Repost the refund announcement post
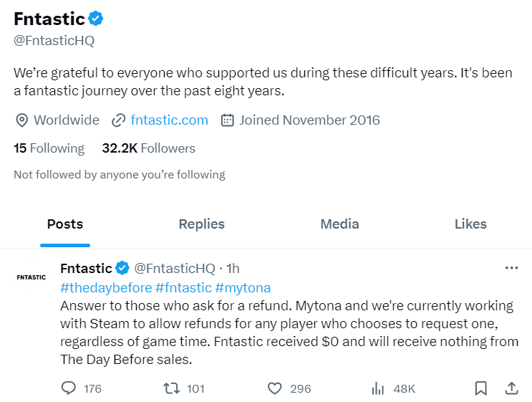The height and width of the screenshot is (402, 532). coord(172,388)
